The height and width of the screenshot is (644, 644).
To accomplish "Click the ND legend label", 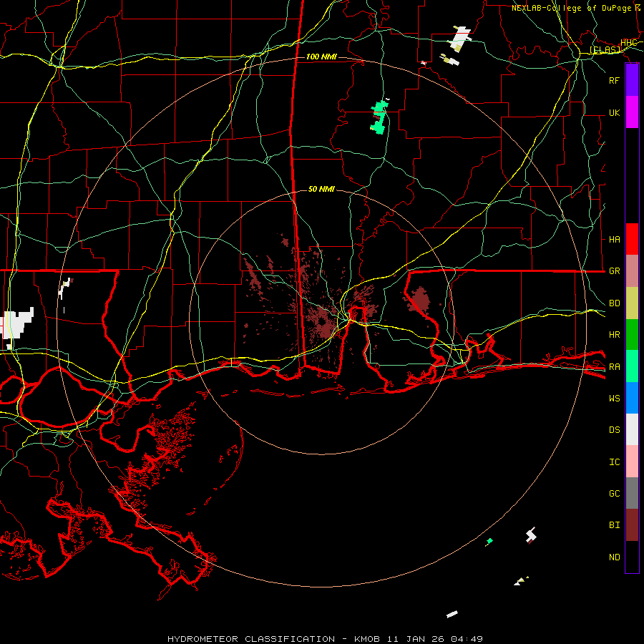I will 615,557.
